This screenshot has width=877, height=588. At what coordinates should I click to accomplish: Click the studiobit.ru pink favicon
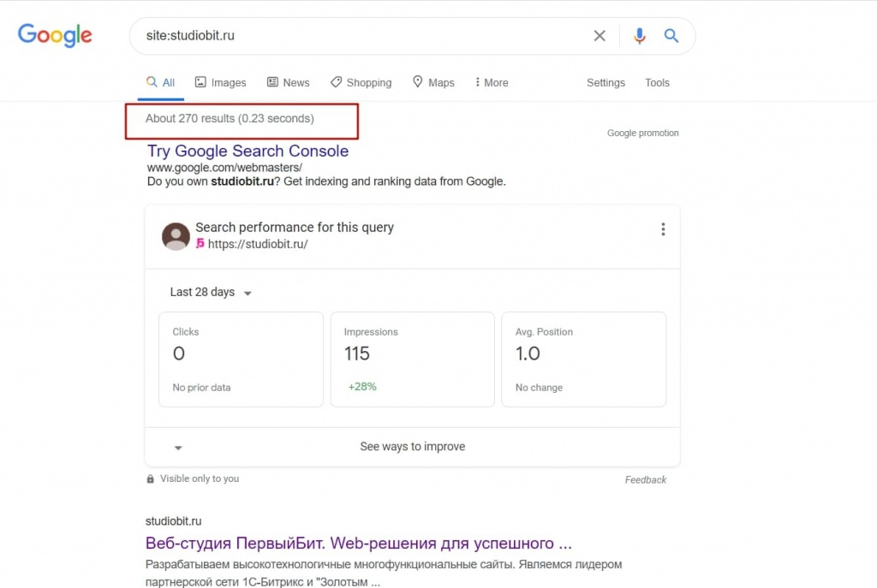click(x=200, y=243)
